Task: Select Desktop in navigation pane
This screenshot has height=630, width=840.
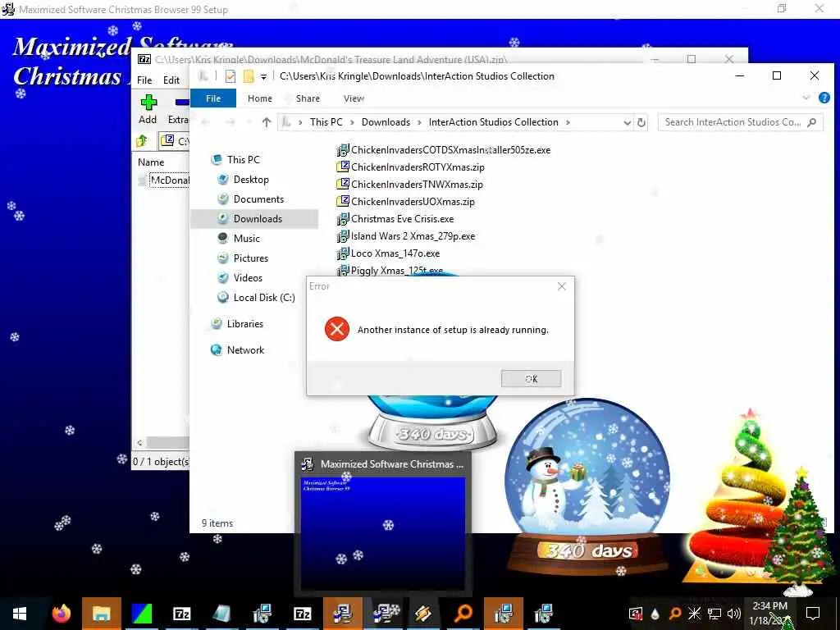Action: coord(251,180)
